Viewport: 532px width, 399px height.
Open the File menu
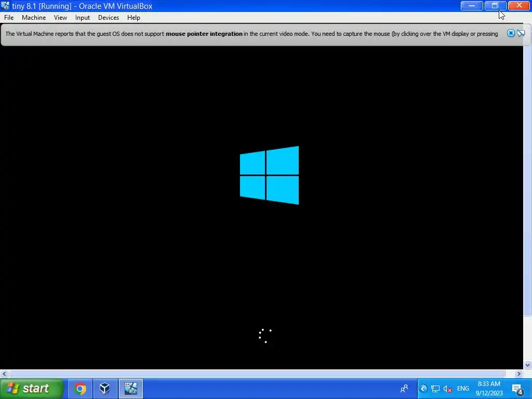[9, 18]
